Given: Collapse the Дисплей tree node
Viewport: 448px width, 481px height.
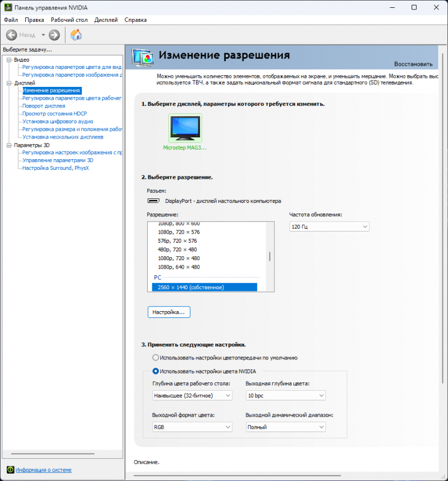Looking at the screenshot, I should [x=9, y=83].
